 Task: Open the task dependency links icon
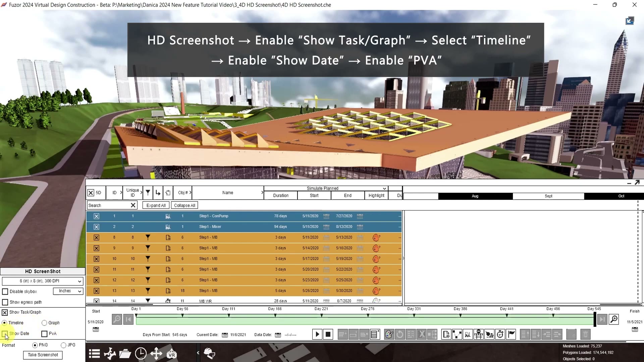pos(457,334)
